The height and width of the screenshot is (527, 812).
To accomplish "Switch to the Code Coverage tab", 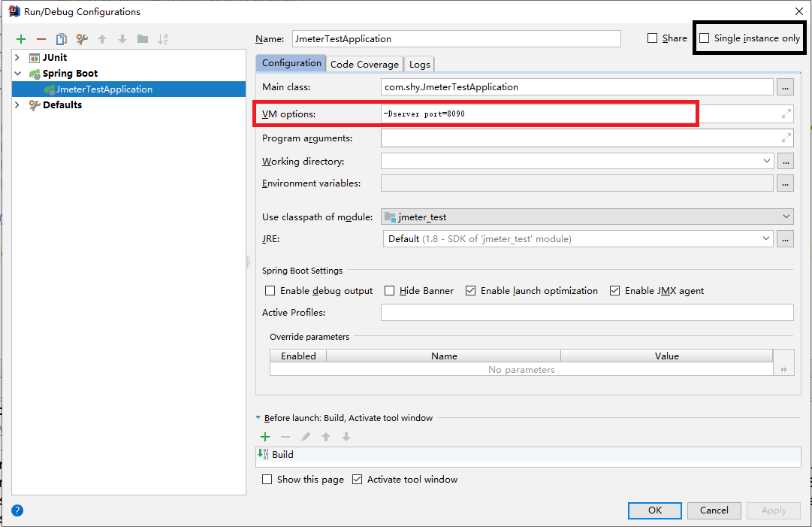I will (364, 64).
